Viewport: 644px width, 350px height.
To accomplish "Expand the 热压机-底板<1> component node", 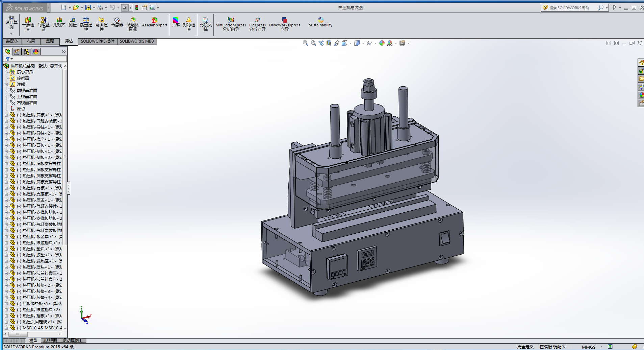I will coord(6,115).
